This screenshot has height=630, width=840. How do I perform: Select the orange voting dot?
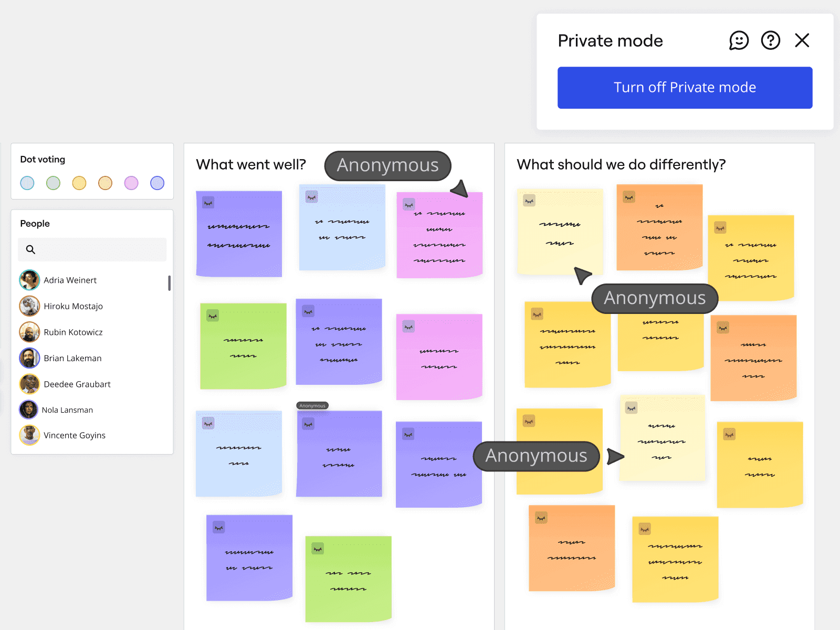pyautogui.click(x=105, y=183)
